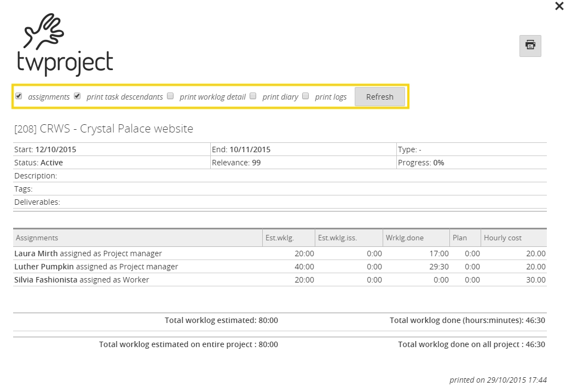Enable print worklog detail checkbox
The width and height of the screenshot is (566, 392).
point(170,96)
